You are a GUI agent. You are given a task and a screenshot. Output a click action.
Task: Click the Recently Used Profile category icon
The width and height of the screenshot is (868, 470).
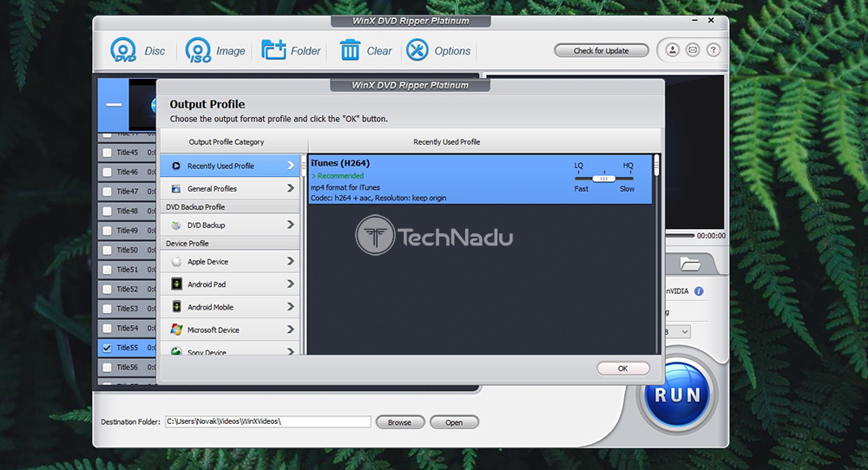click(x=176, y=166)
